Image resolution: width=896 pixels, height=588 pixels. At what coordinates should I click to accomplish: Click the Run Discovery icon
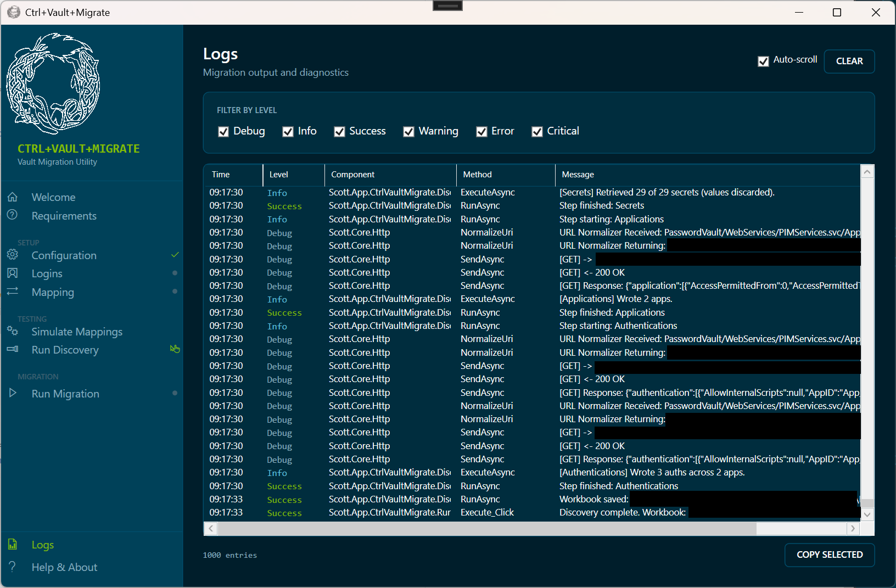[13, 349]
